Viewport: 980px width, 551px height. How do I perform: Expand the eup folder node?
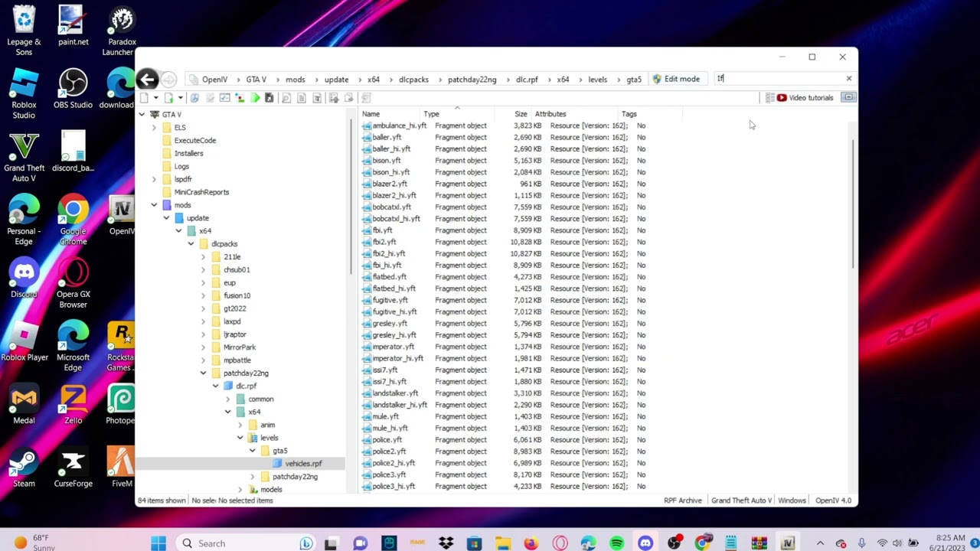pos(203,282)
